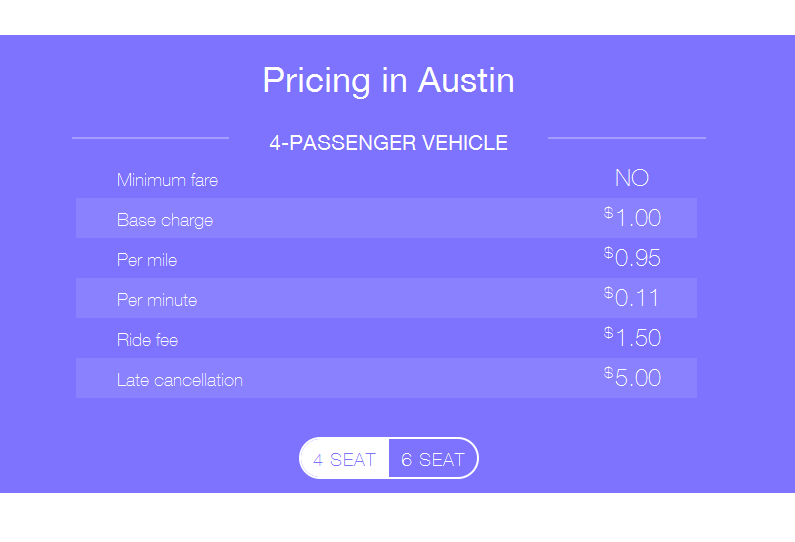Click the $0.95 per mile price
Image resolution: width=795 pixels, height=542 pixels.
click(633, 258)
